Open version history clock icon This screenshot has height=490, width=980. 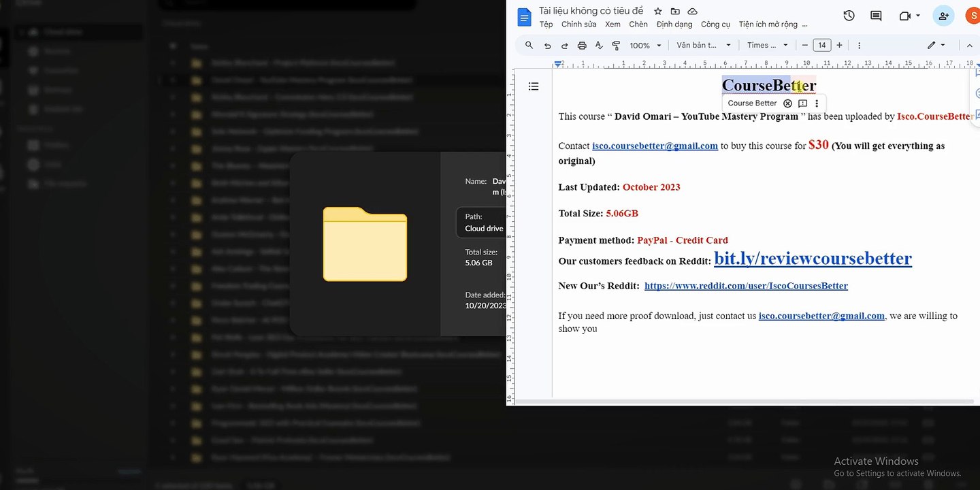[x=849, y=16]
